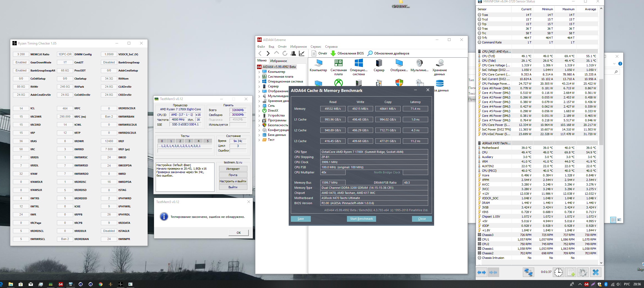Open Google Chrome from the taskbar

101,284
